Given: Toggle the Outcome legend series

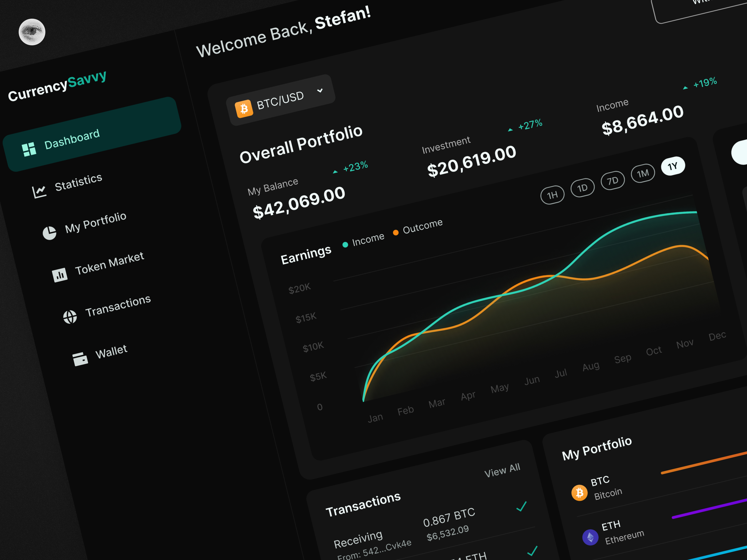Looking at the screenshot, I should tap(418, 227).
